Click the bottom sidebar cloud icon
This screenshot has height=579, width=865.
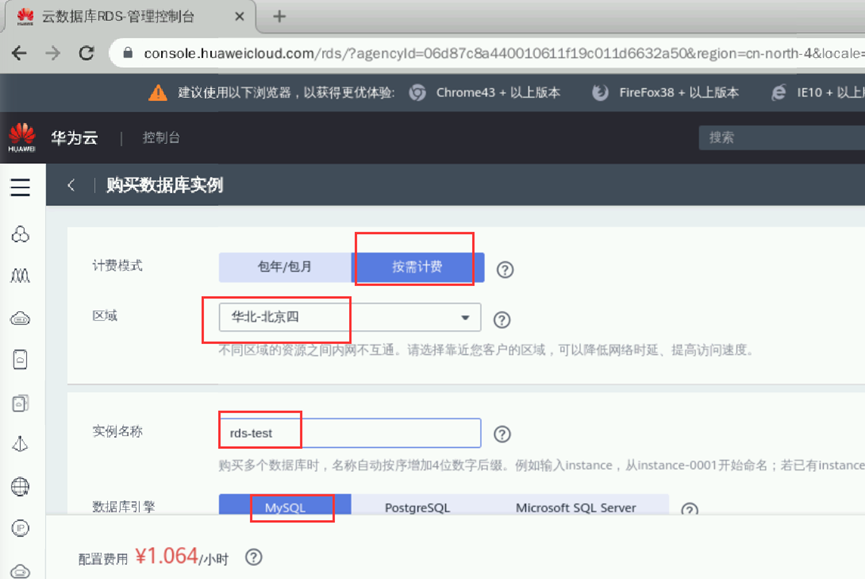[20, 571]
